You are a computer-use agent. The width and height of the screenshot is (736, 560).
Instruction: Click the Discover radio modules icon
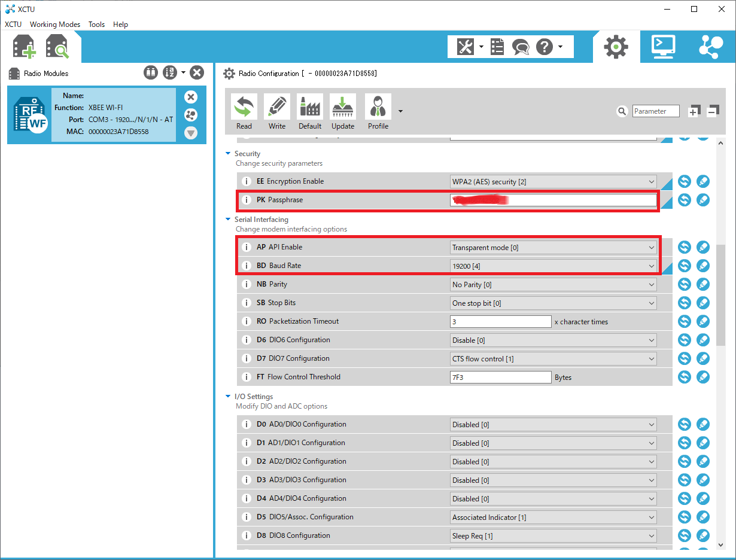pyautogui.click(x=57, y=47)
